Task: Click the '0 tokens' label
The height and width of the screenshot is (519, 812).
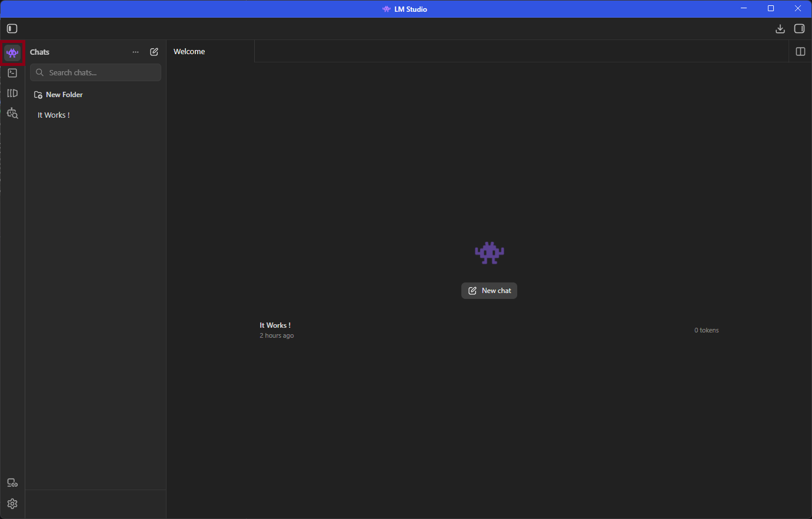Action: click(x=707, y=330)
